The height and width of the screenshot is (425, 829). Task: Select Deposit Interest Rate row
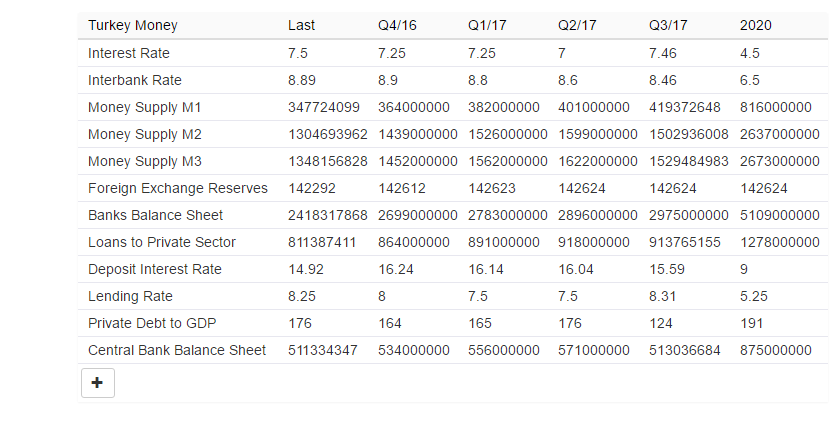(155, 269)
